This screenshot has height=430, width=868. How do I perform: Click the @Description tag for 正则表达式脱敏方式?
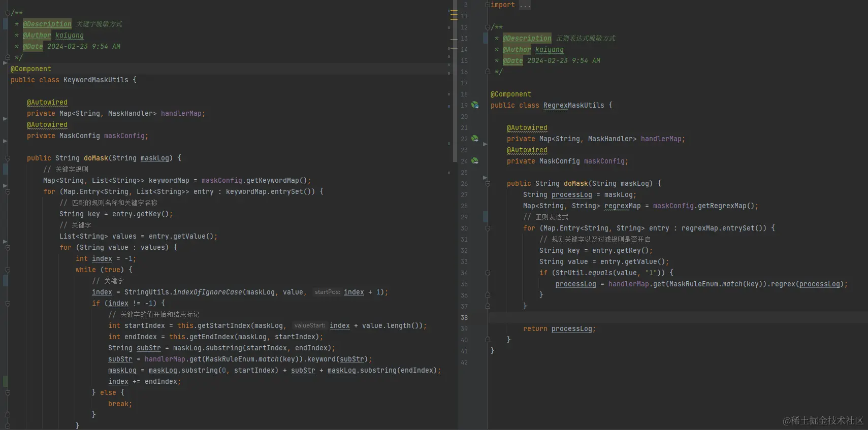[527, 39]
